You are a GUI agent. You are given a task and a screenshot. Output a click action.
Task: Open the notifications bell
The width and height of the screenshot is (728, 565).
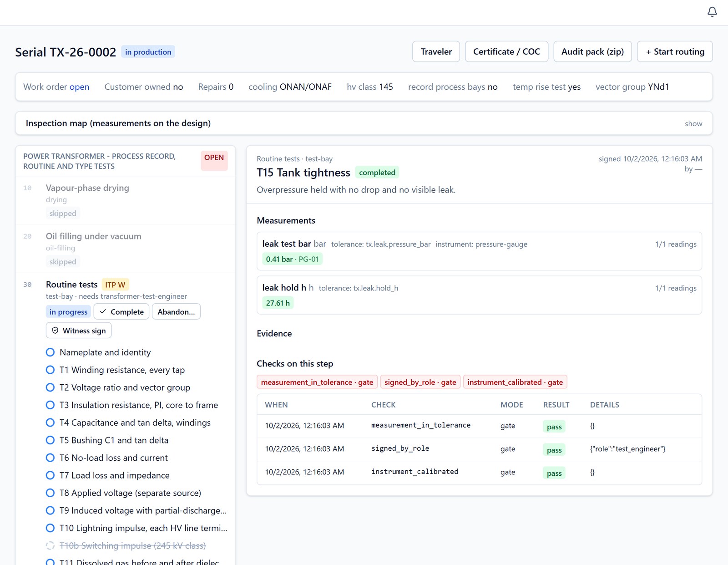coord(712,12)
